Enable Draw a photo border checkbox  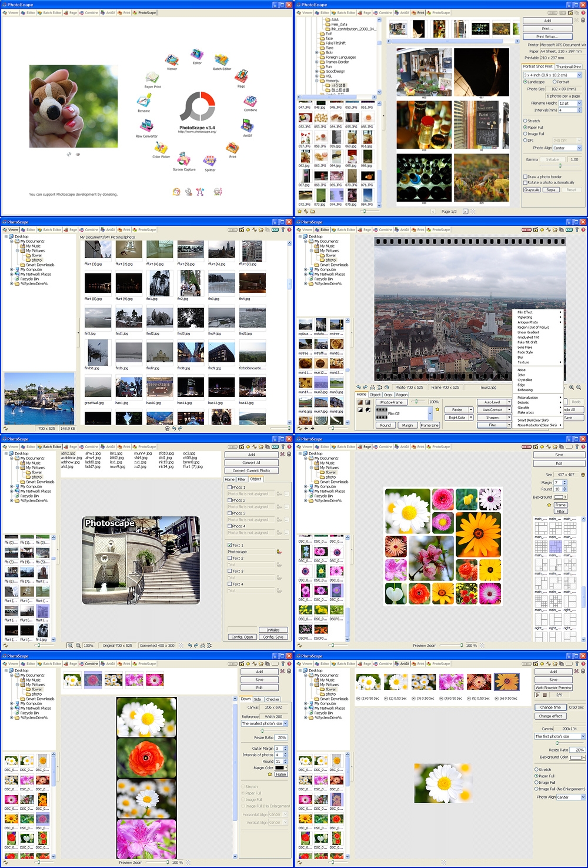pos(525,177)
